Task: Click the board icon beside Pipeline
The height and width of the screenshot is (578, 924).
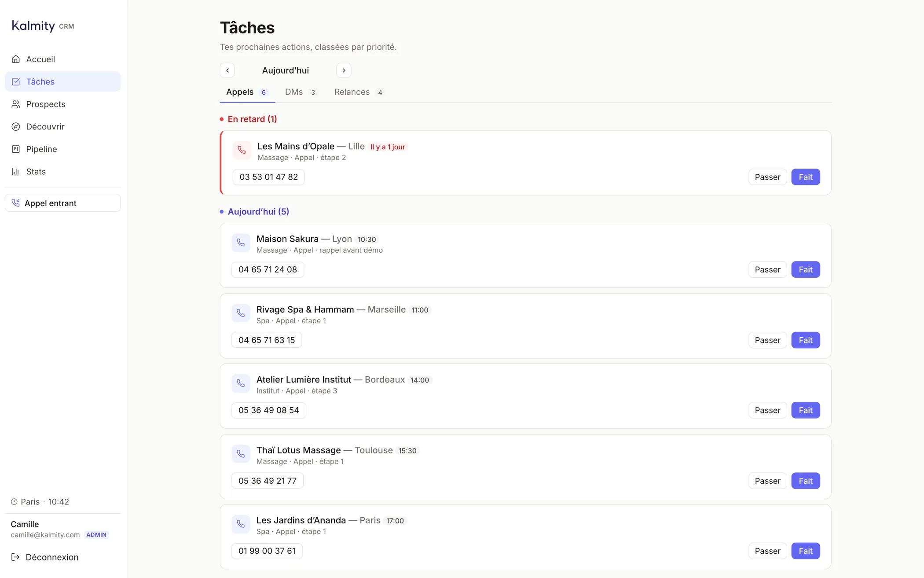Action: (x=16, y=149)
